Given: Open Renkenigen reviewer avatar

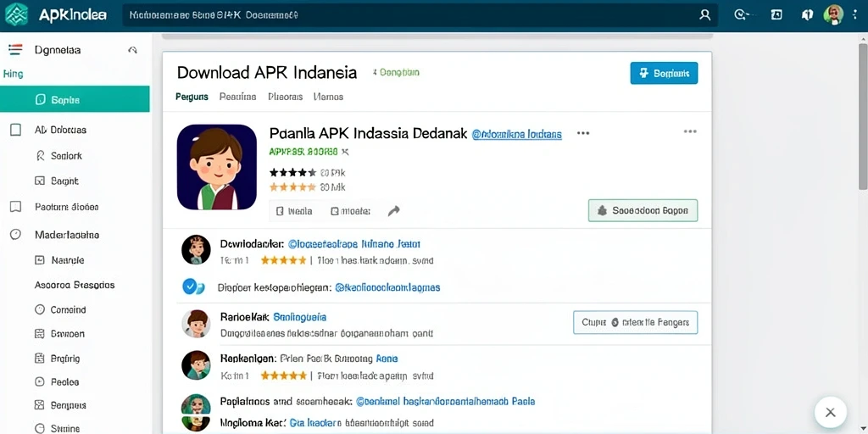Looking at the screenshot, I should pyautogui.click(x=196, y=364).
